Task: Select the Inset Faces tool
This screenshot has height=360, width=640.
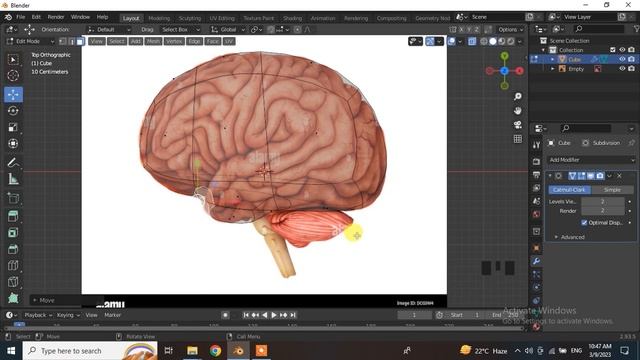Action: click(13, 233)
